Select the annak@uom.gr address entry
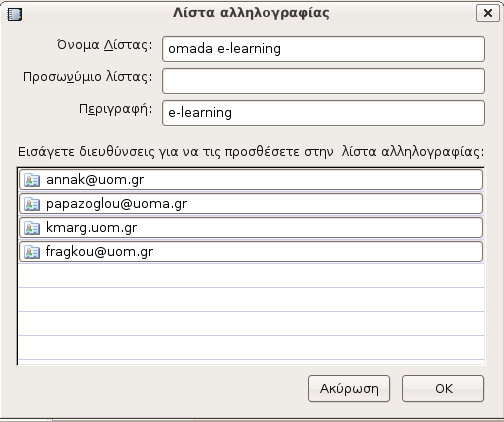 pos(251,180)
